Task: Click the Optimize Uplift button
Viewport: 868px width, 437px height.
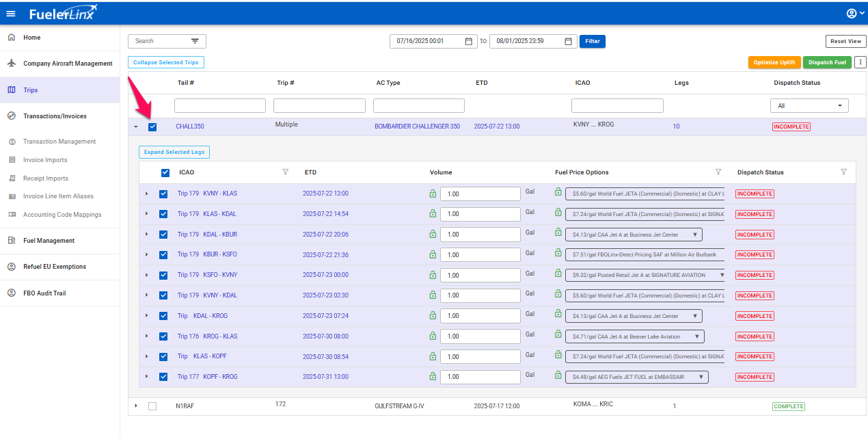Action: point(774,62)
